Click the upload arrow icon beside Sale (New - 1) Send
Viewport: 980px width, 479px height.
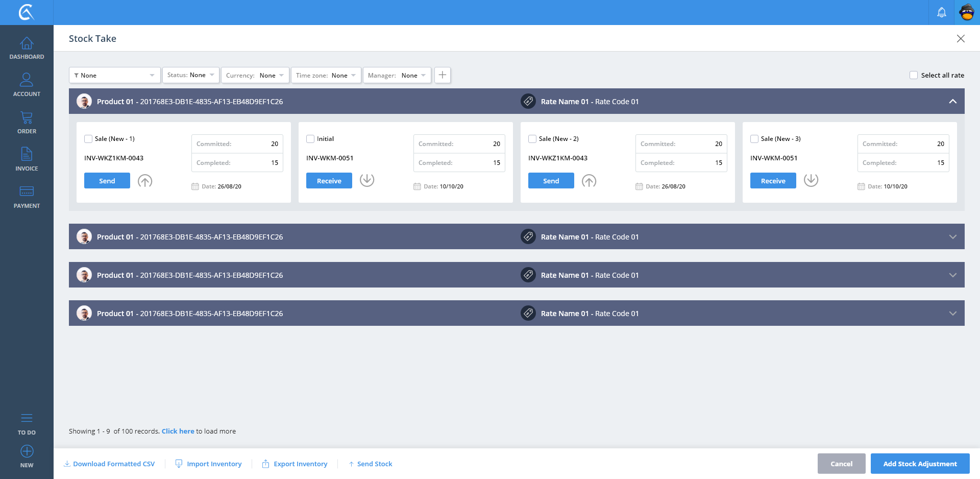(145, 181)
